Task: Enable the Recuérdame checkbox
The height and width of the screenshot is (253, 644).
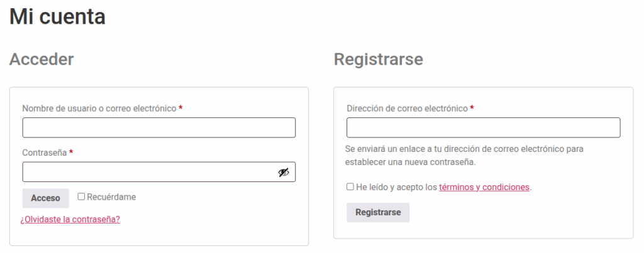Action: tap(81, 196)
